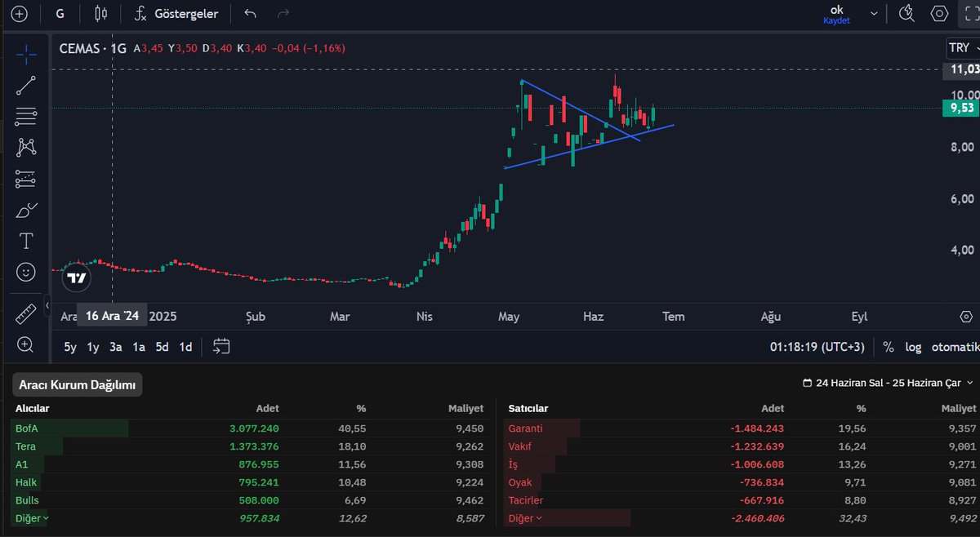Click the Alıcılar column header

(x=33, y=408)
